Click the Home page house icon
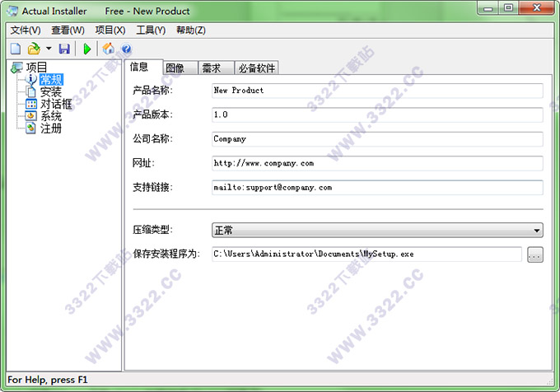Viewport: 560px width, 392px height. click(109, 49)
